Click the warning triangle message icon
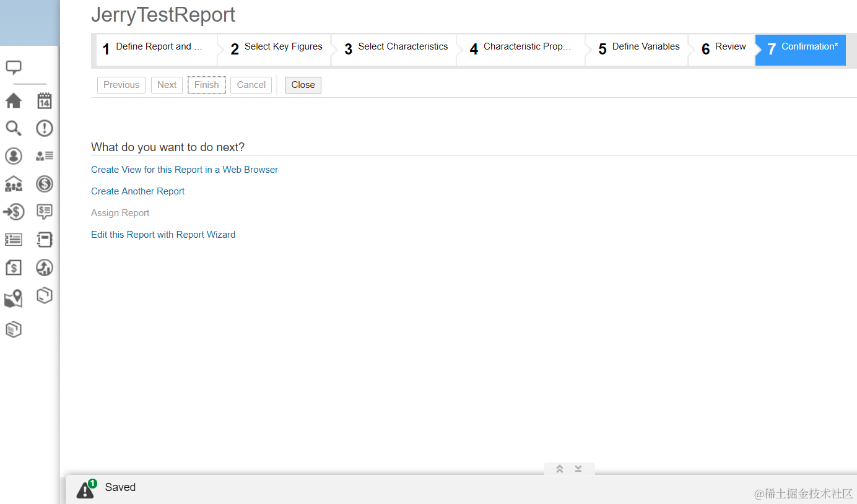 pyautogui.click(x=86, y=489)
